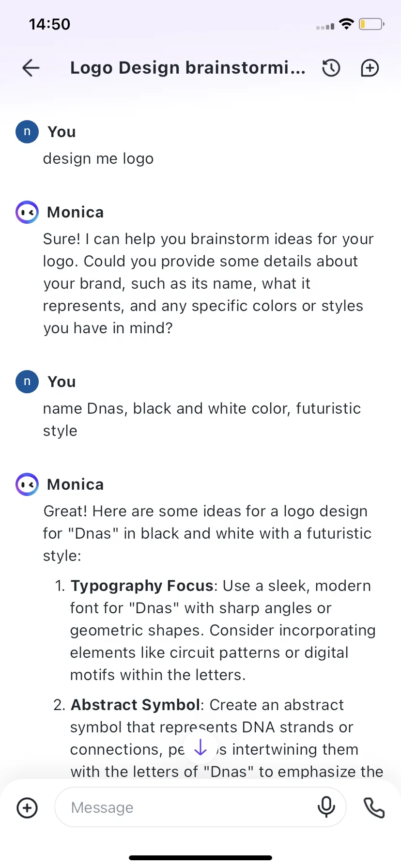Tap the first user avatar 'n'
This screenshot has width=401, height=868.
point(27,132)
